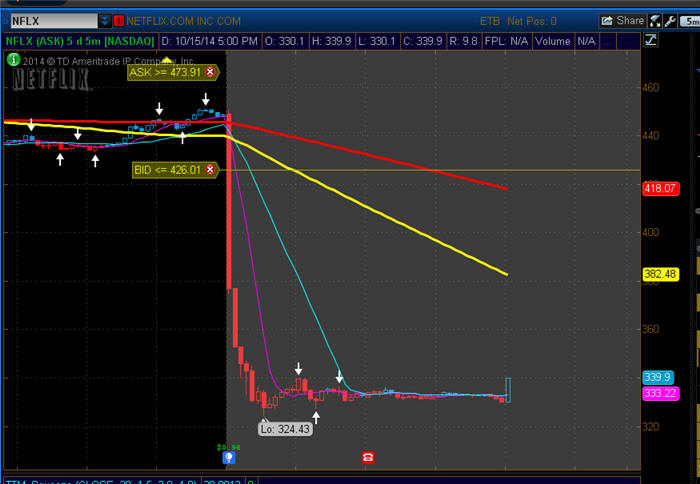Open chart settings wrench icon
700x484 pixels.
point(671,20)
